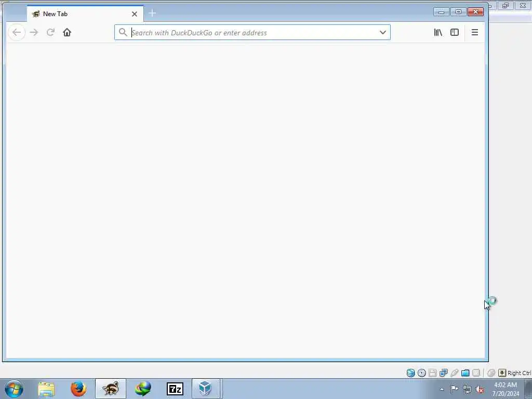Toggle the sidebar view icon
532x399 pixels.
point(454,33)
